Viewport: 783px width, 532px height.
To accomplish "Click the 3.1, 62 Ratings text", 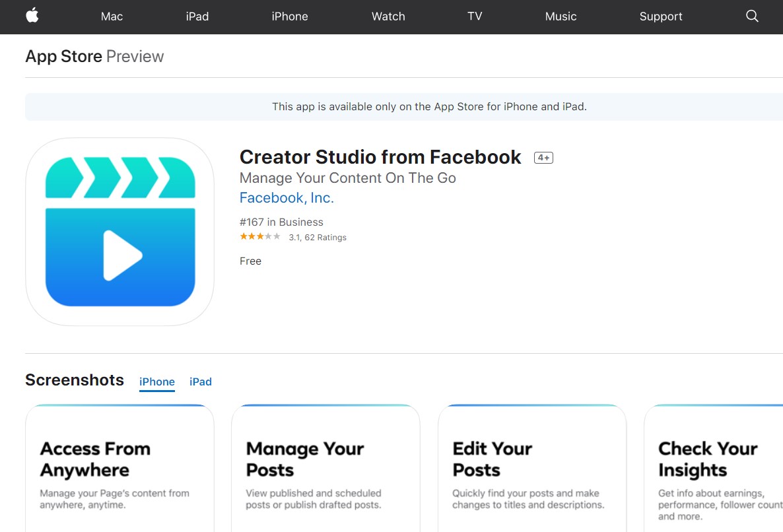I will click(x=318, y=238).
